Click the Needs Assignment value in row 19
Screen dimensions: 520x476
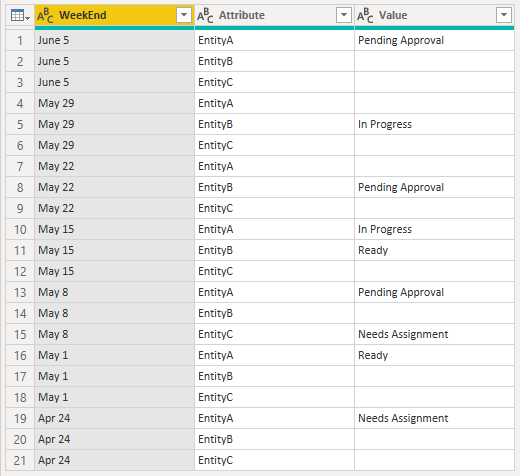click(x=403, y=419)
